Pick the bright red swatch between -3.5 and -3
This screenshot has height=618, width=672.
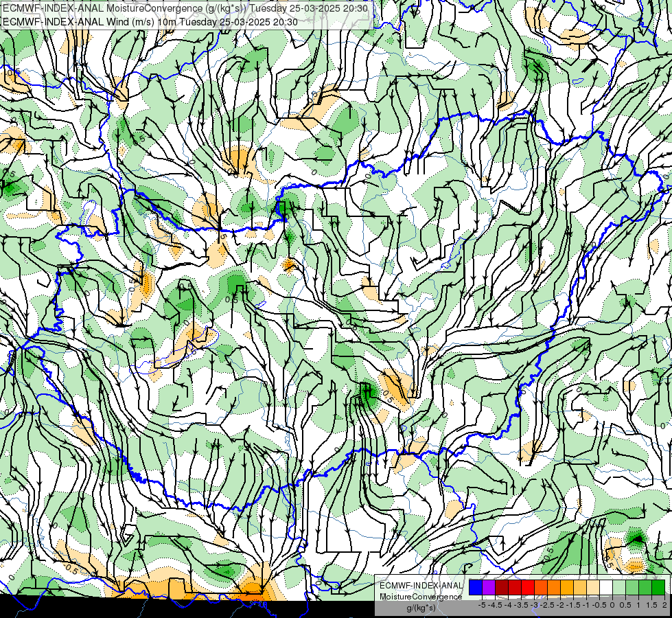pos(528,588)
